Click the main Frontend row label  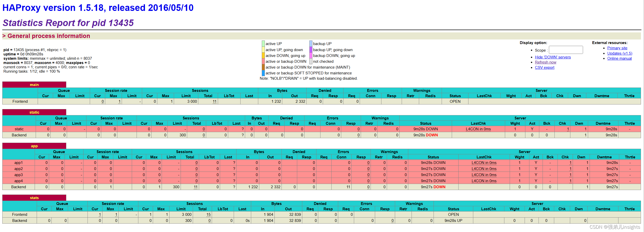pyautogui.click(x=20, y=101)
